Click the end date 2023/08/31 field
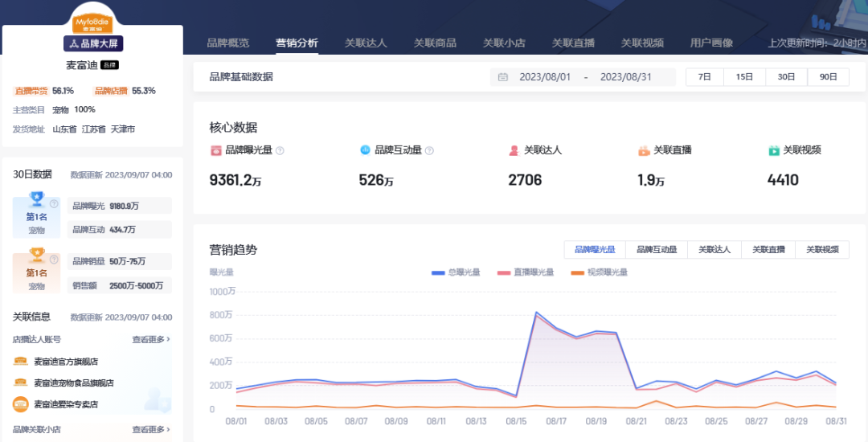 (625, 77)
